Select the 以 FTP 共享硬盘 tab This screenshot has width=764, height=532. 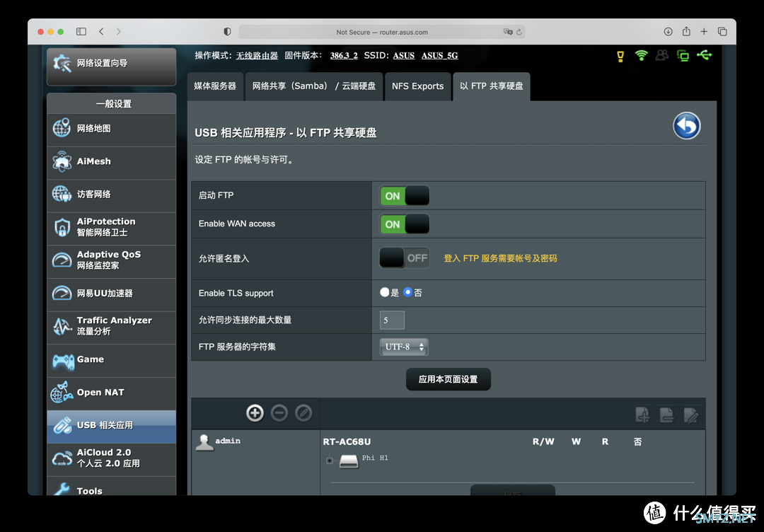tap(491, 86)
